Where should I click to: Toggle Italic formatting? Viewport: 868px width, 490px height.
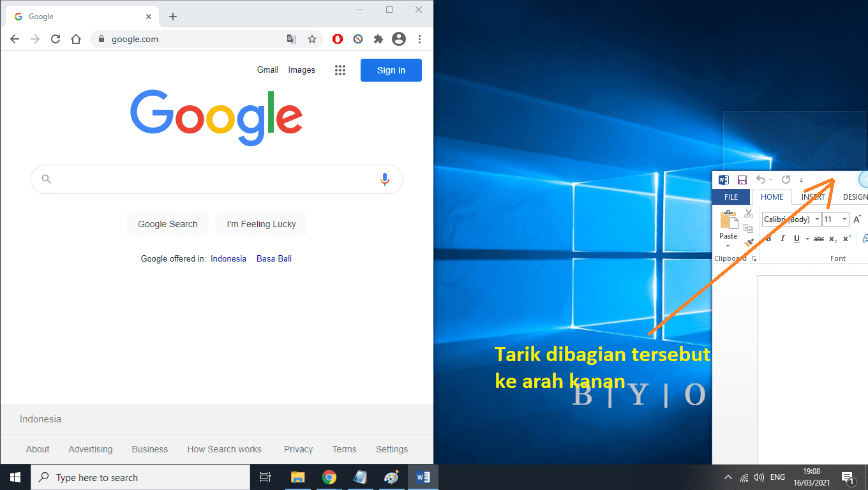pyautogui.click(x=782, y=239)
